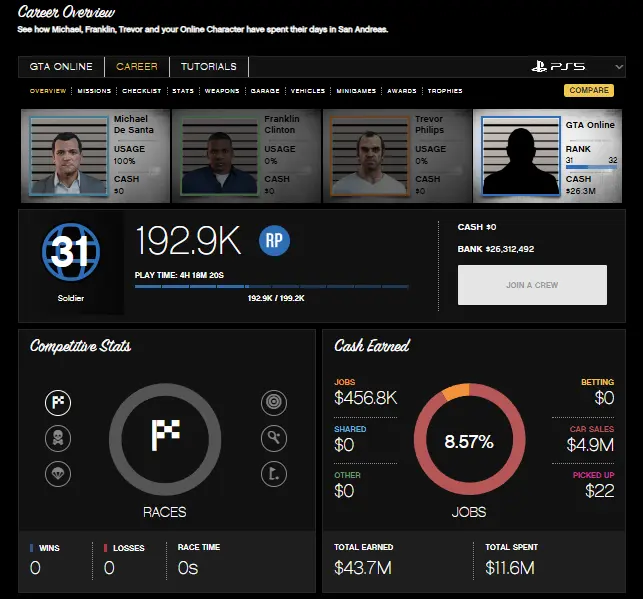
Task: Select the Parachuting icon in Competitive Stats
Action: 57,473
